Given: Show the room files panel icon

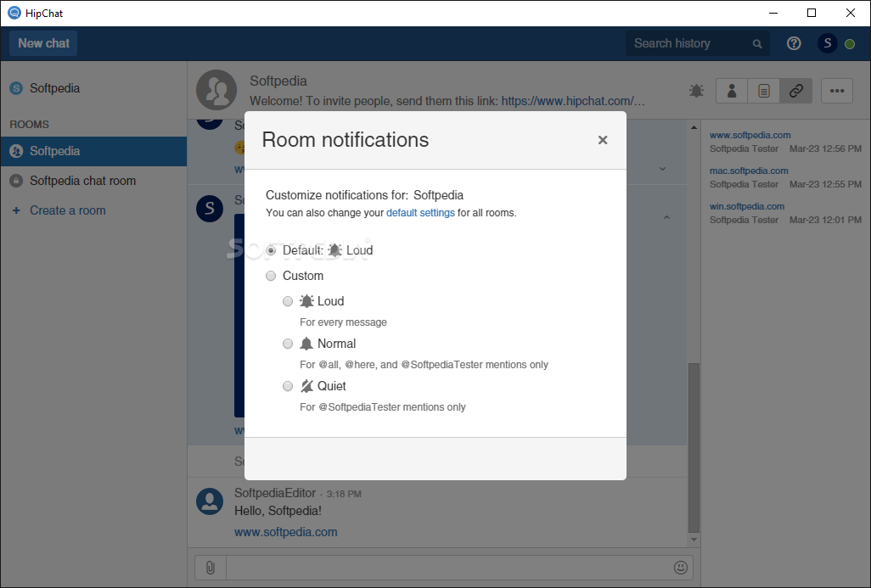Looking at the screenshot, I should point(764,91).
